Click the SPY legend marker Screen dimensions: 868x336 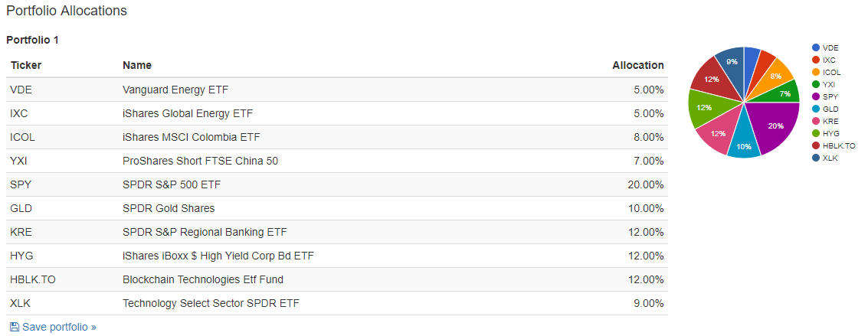point(816,96)
